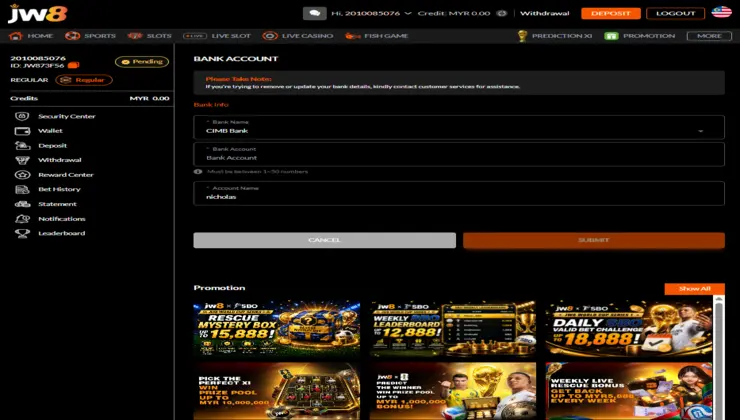Click the orange SUBMIT button
Image resolution: width=740 pixels, height=420 pixels.
point(594,240)
